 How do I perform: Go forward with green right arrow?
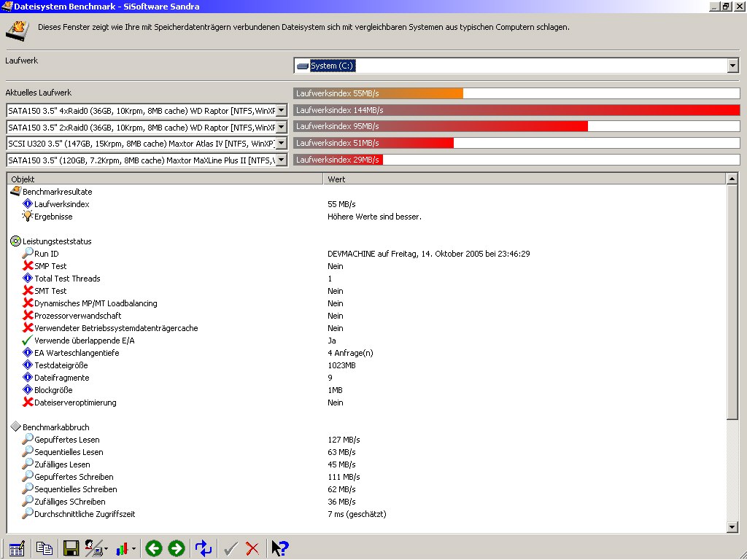coord(177,548)
